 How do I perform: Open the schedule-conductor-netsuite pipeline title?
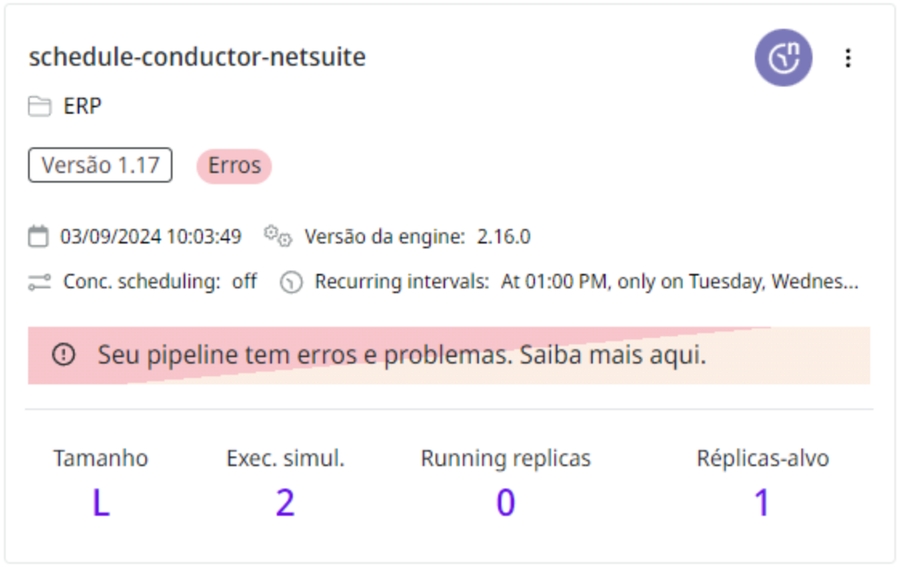pyautogui.click(x=197, y=57)
